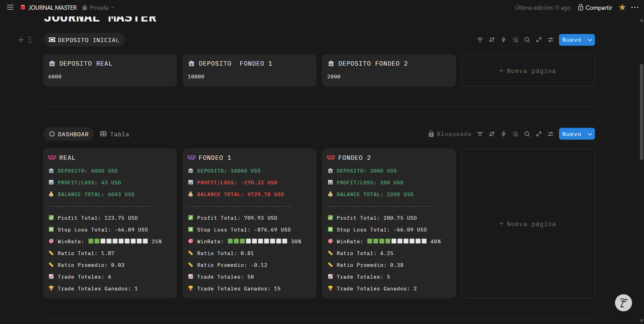Open the FONDEO 1 dashboard card title

click(215, 157)
